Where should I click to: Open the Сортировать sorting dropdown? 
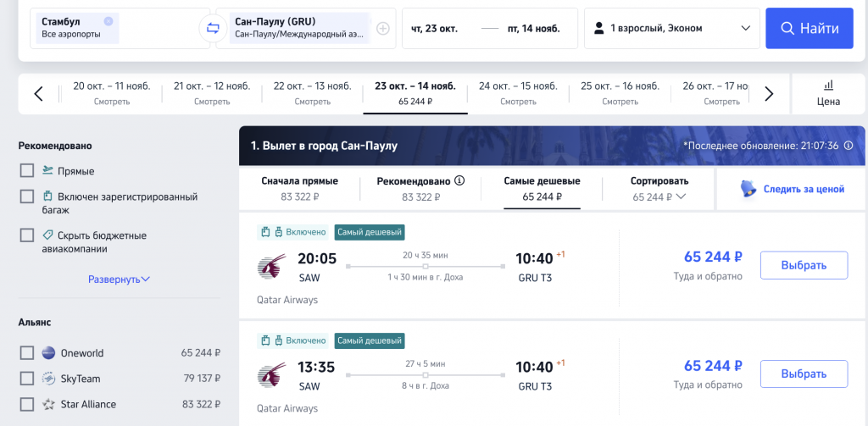[659, 189]
